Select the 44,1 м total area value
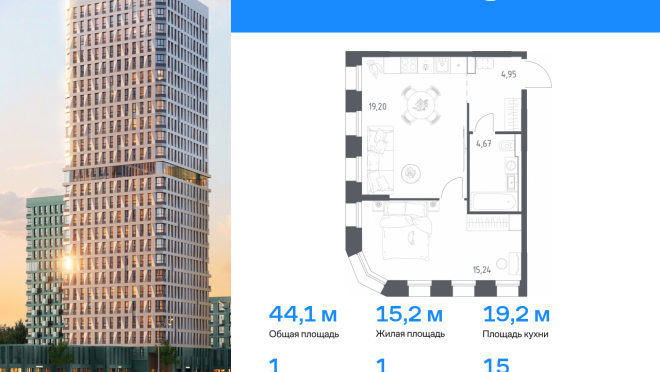660x372 pixels. (303, 314)
